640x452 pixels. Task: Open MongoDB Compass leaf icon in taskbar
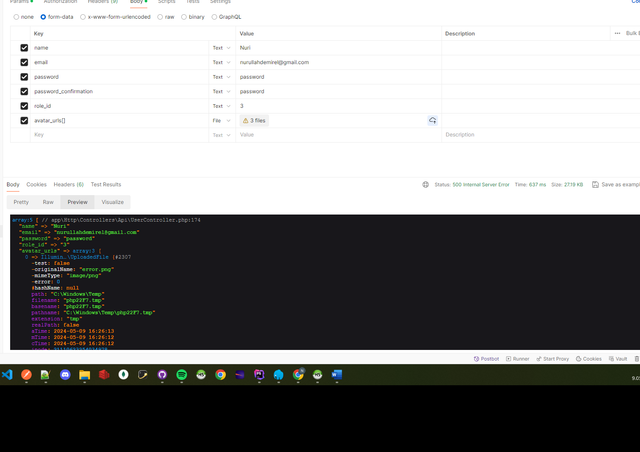point(123,374)
